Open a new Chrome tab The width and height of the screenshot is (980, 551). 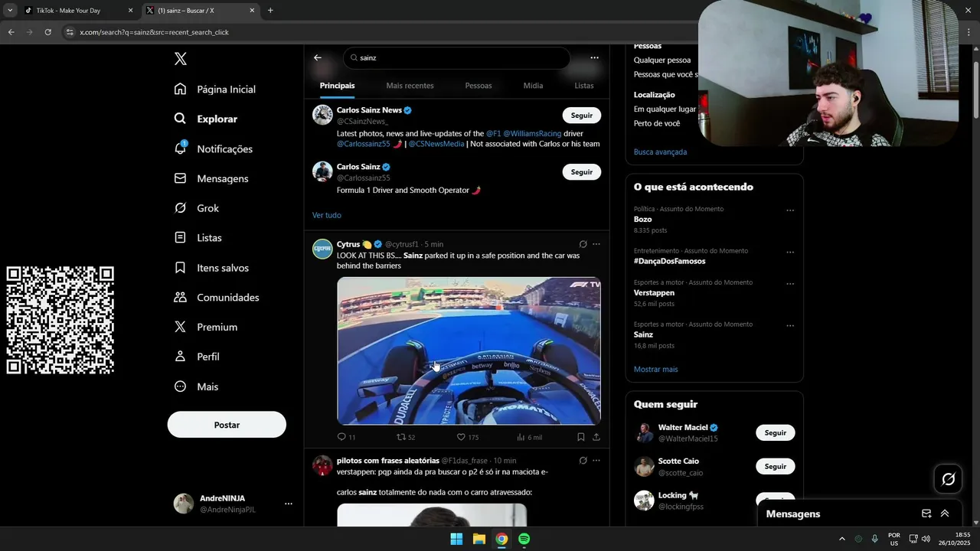click(270, 11)
